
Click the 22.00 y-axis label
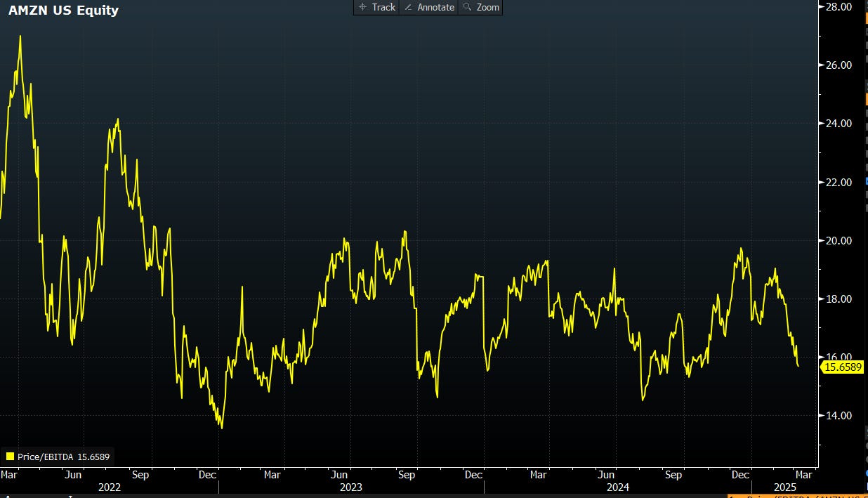[839, 182]
